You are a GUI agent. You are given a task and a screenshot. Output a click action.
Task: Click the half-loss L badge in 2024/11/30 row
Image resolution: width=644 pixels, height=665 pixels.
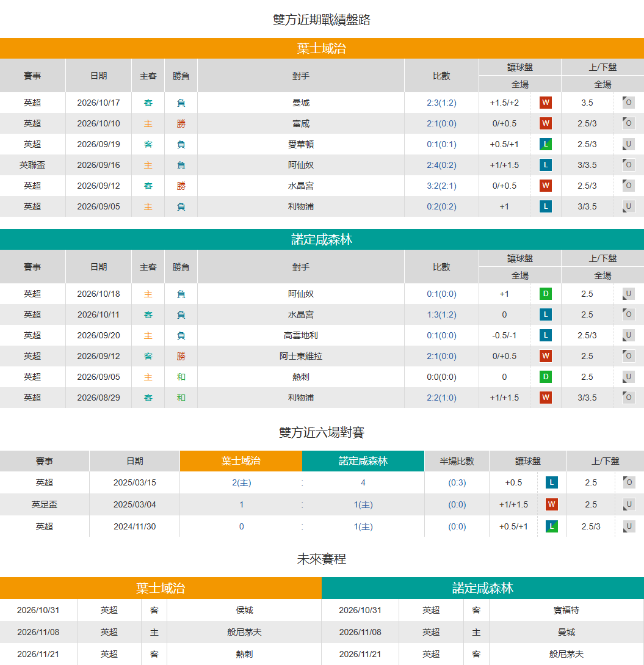tap(551, 527)
